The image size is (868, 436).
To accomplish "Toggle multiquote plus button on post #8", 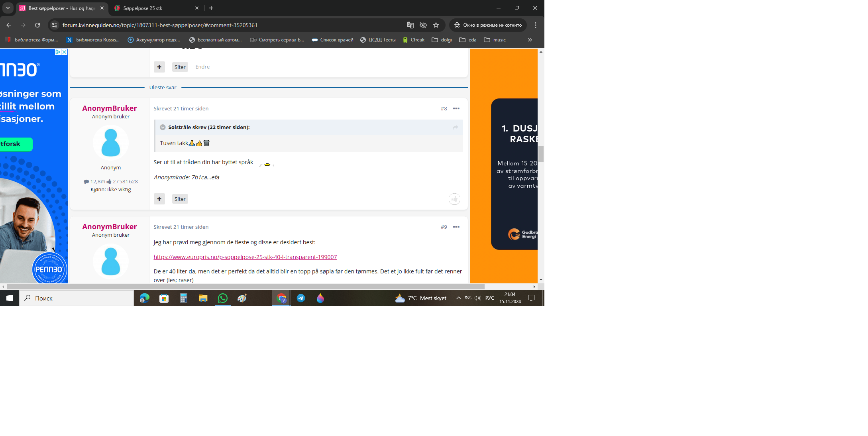I will click(x=159, y=199).
